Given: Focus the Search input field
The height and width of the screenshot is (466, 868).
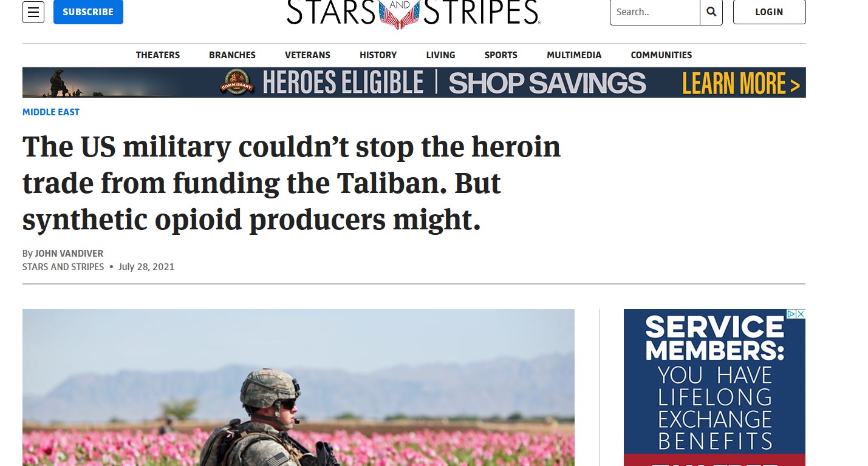Looking at the screenshot, I should click(x=655, y=12).
